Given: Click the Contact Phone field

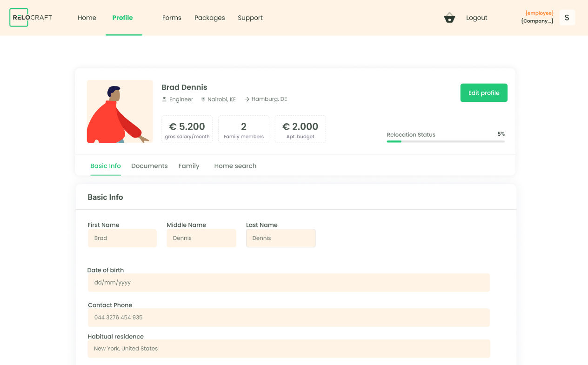Looking at the screenshot, I should point(289,318).
